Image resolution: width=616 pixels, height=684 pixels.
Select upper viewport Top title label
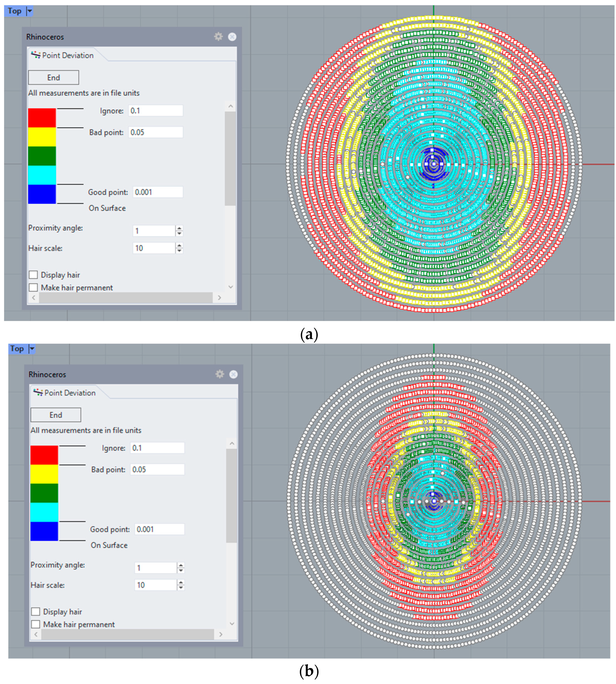(x=15, y=11)
